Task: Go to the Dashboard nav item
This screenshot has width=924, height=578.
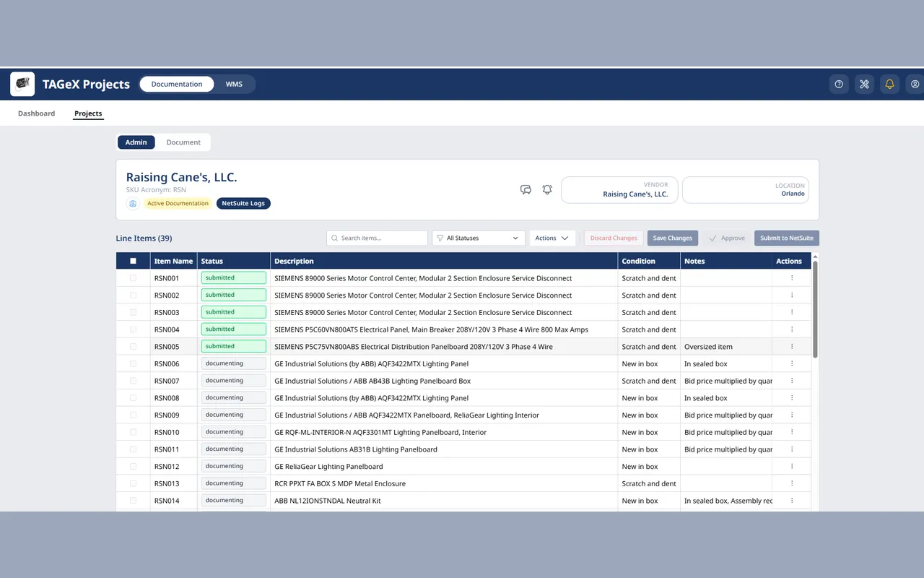Action: pyautogui.click(x=37, y=113)
